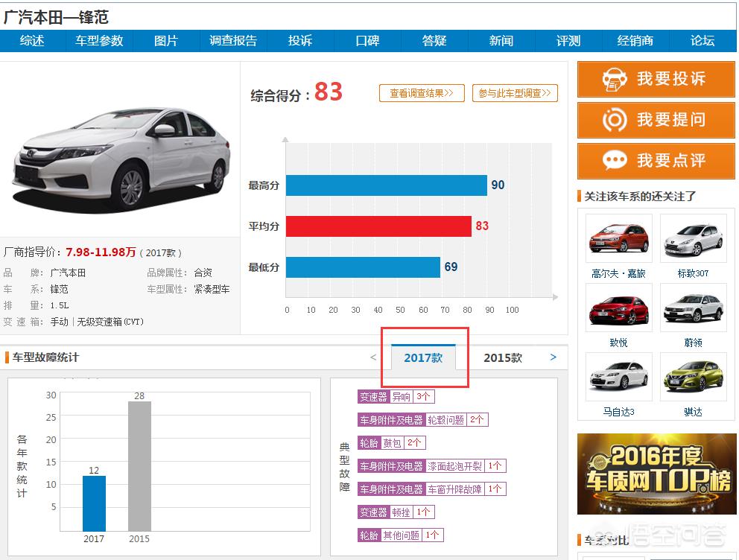Click the 7.98-11.98万 price text
This screenshot has height=560, width=739.
tap(101, 252)
